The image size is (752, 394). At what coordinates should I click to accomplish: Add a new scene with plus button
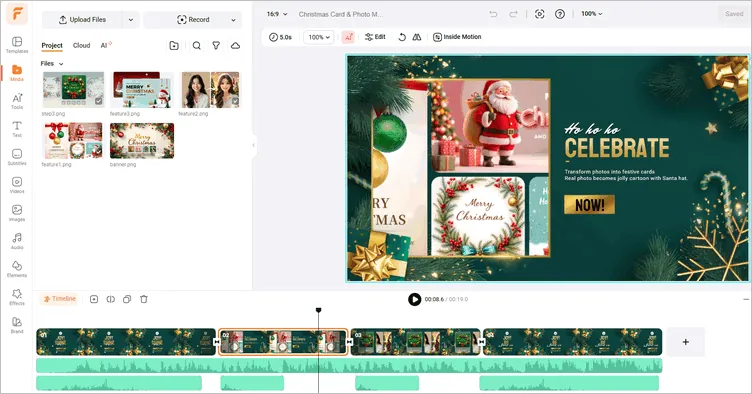click(686, 342)
